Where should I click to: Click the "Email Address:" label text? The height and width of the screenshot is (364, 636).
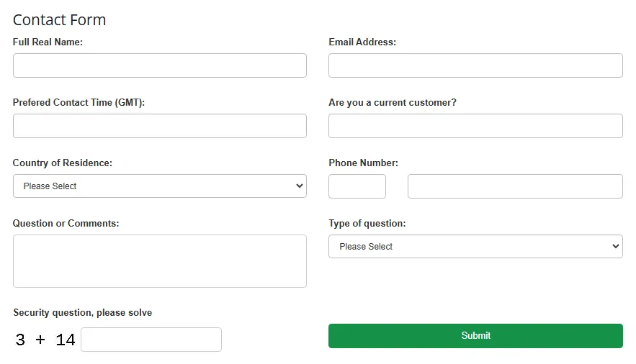[362, 42]
